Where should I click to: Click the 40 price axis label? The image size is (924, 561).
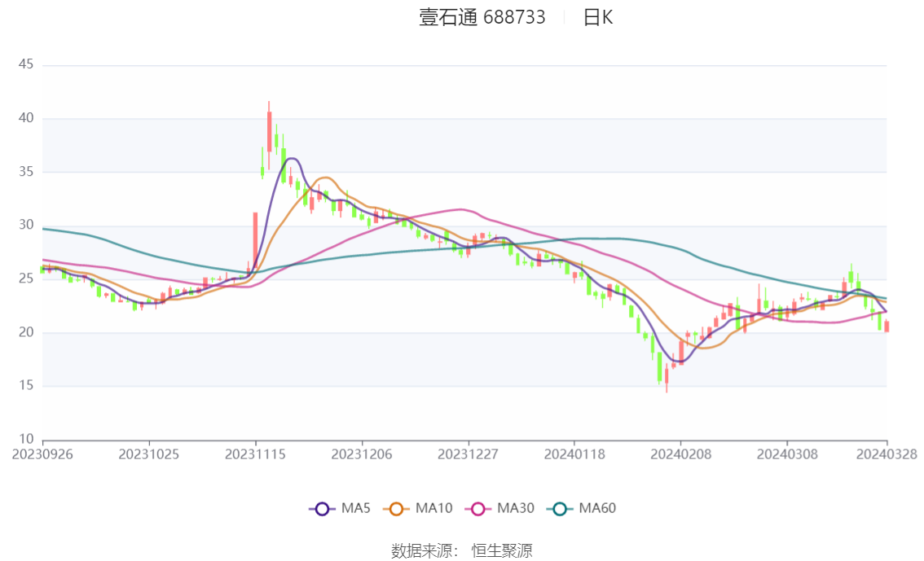pos(26,118)
